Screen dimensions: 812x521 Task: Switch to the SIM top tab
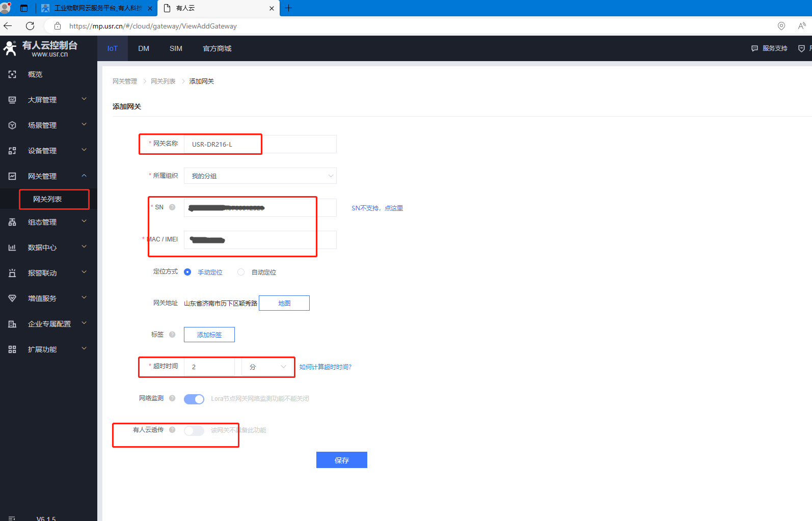point(176,48)
